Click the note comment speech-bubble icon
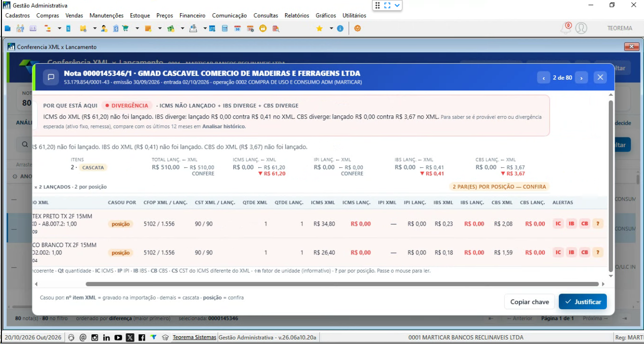This screenshot has width=644, height=344. 50,77
